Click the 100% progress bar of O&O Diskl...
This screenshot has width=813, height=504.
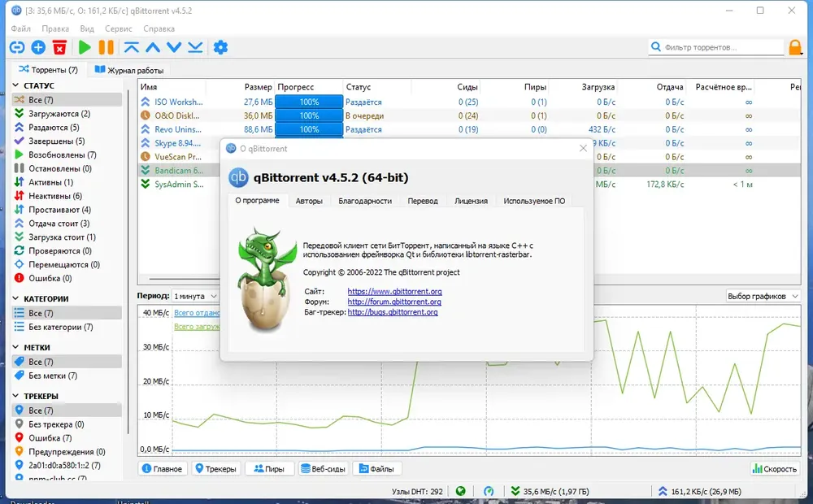coord(309,115)
